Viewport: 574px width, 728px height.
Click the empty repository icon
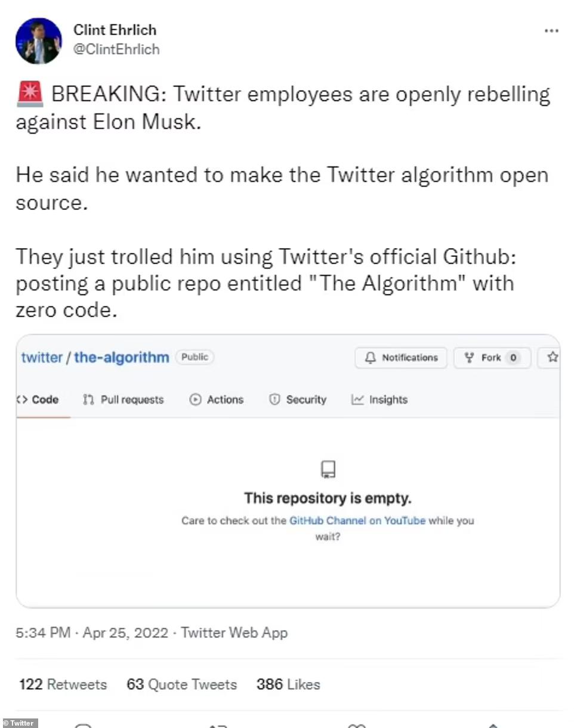[x=328, y=469]
